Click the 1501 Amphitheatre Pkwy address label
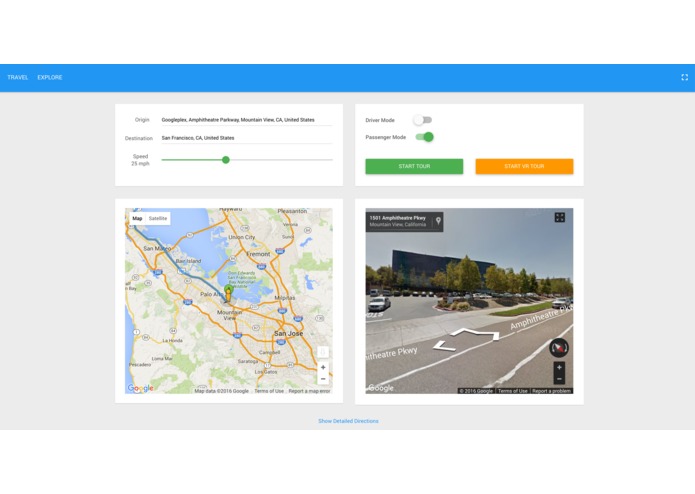695x494 pixels. (x=398, y=218)
